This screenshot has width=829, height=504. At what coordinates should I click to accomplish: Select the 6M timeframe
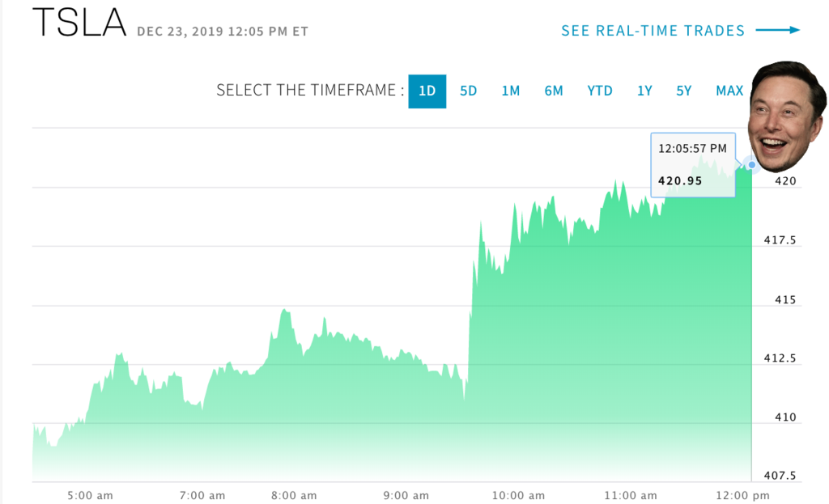pos(554,91)
